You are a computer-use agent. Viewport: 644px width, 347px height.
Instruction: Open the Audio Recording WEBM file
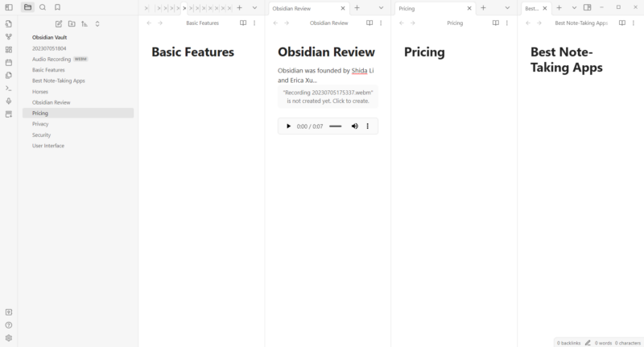(78, 59)
